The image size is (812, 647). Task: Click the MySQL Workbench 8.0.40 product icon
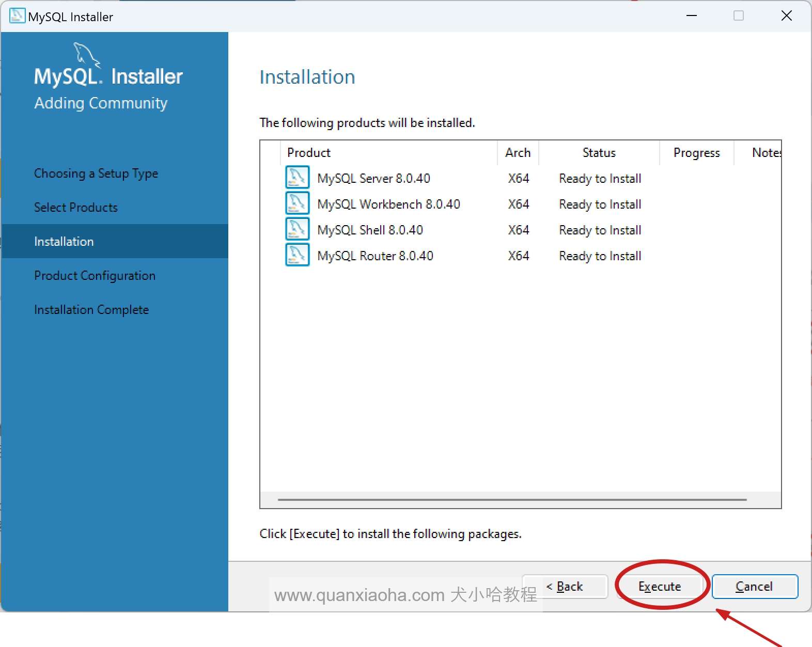(297, 203)
